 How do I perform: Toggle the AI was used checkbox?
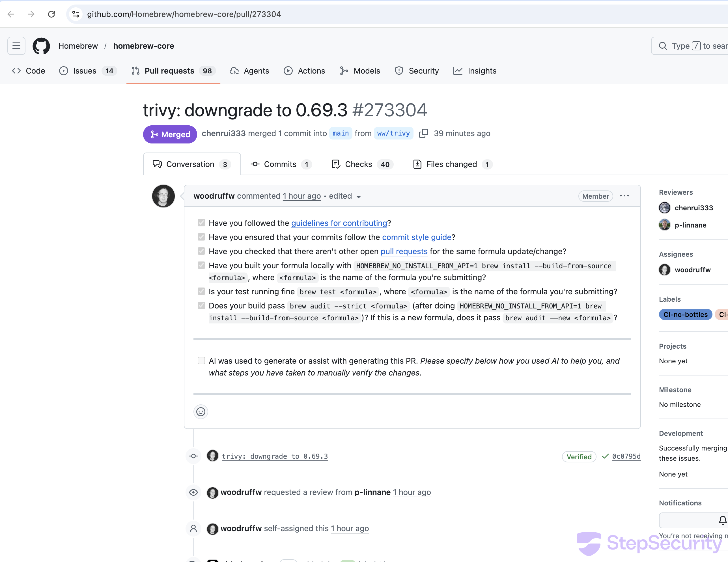201,361
